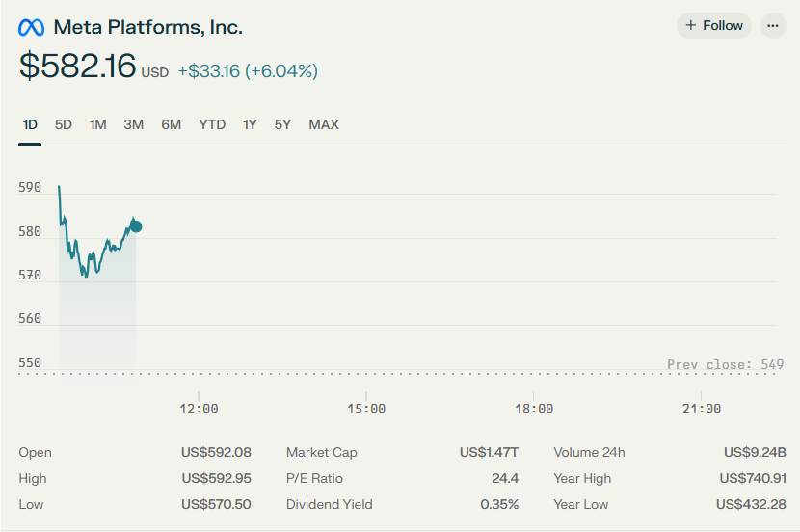Show the 3M price chart
This screenshot has width=800, height=532.
134,124
